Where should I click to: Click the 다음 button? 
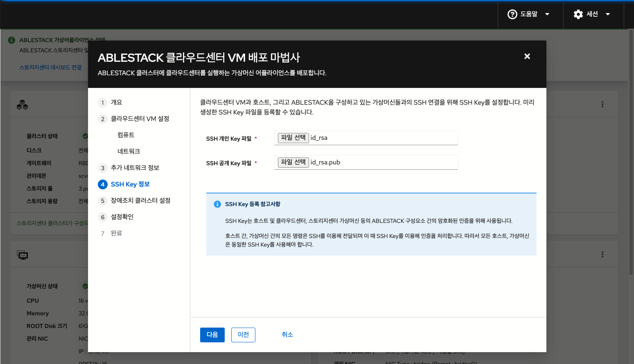point(212,335)
